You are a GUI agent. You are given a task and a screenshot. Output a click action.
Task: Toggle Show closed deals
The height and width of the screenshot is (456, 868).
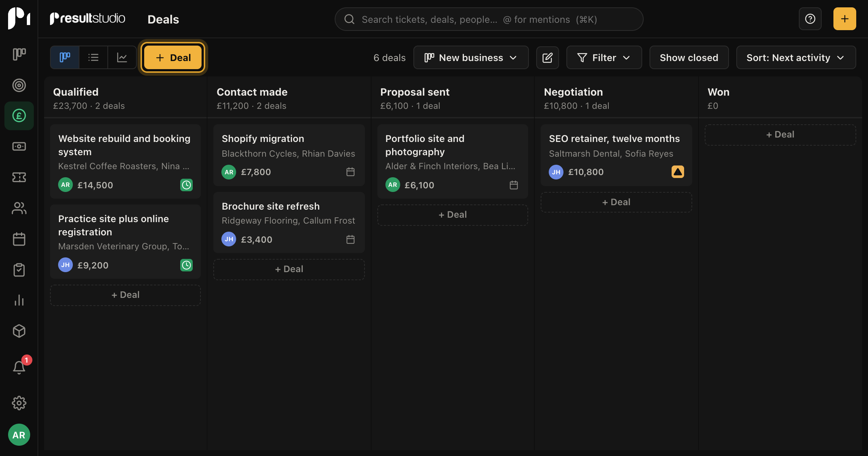[689, 57]
